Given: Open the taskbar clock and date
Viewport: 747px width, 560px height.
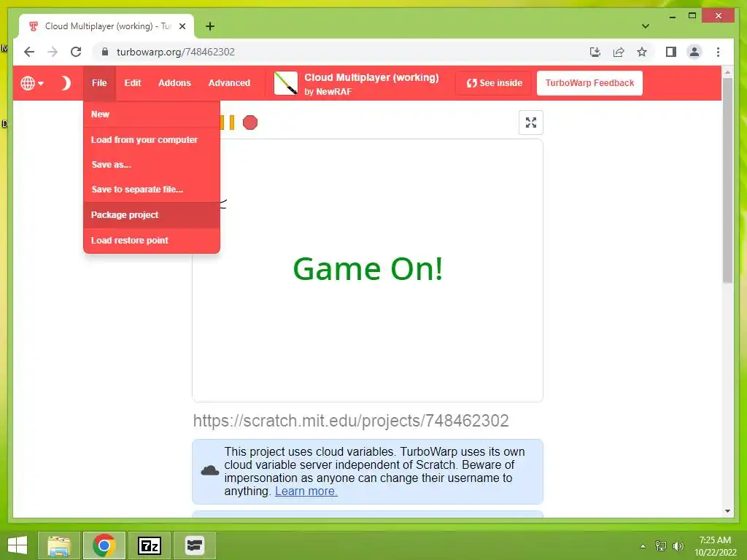Looking at the screenshot, I should click(x=715, y=546).
